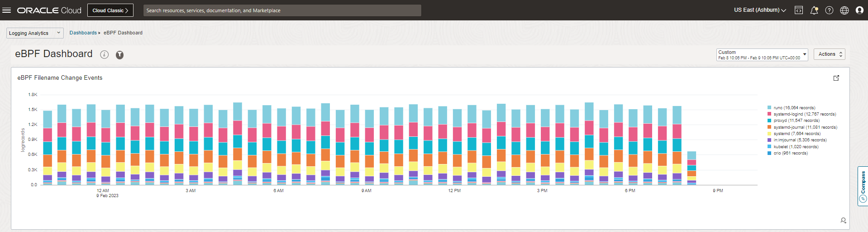Click the logrecords y-axis title
Image resolution: width=868 pixels, height=232 pixels.
click(x=23, y=140)
